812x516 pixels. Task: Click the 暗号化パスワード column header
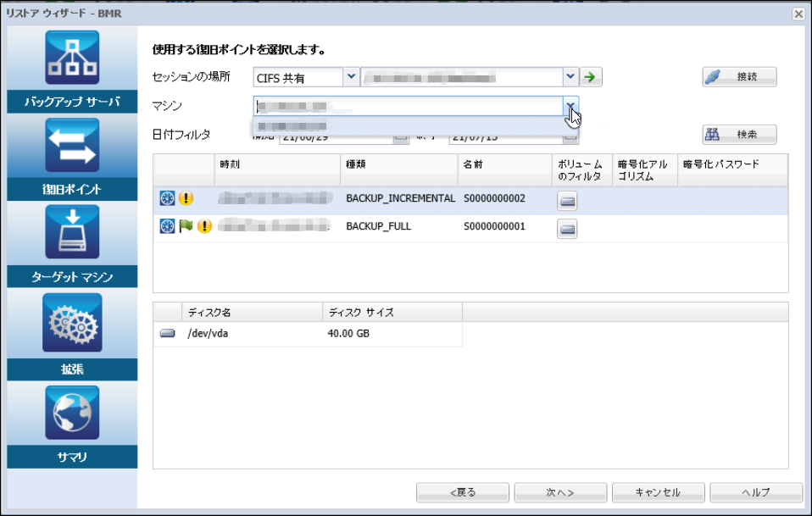coord(733,169)
